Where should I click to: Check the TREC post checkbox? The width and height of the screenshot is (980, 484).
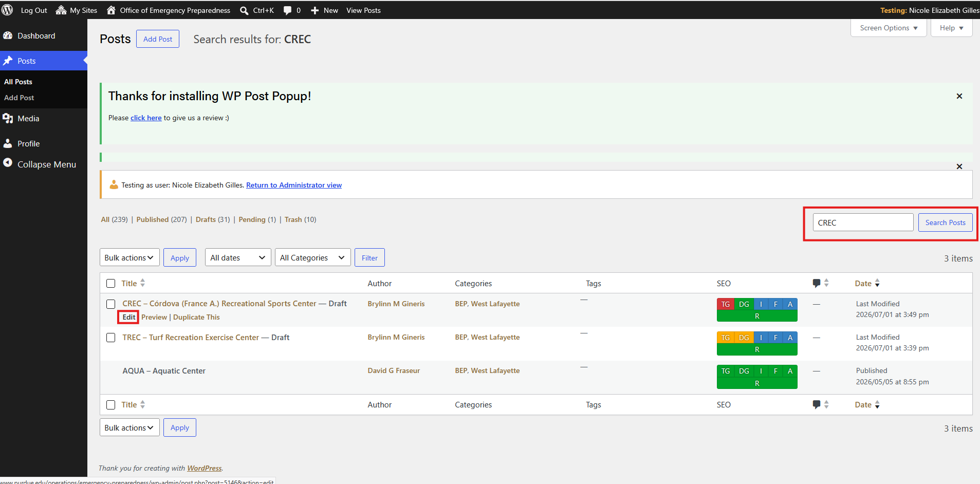point(110,338)
